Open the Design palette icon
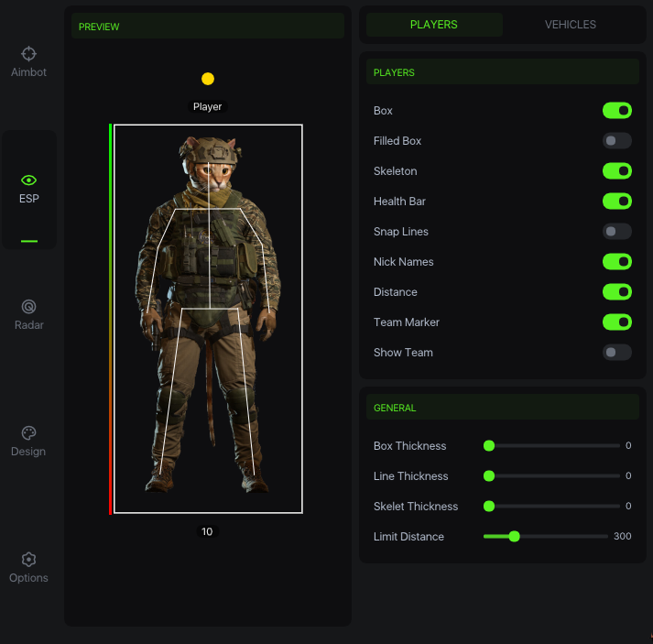Image resolution: width=653 pixels, height=644 pixels. pos(28,433)
